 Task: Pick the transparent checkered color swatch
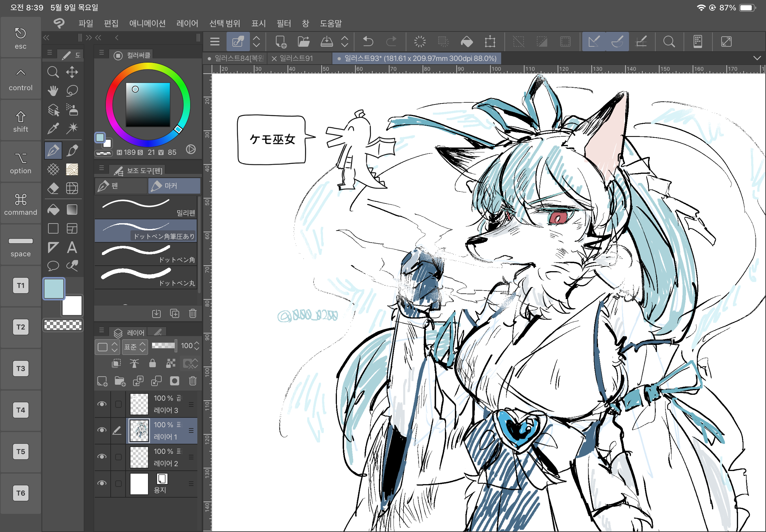tap(63, 325)
